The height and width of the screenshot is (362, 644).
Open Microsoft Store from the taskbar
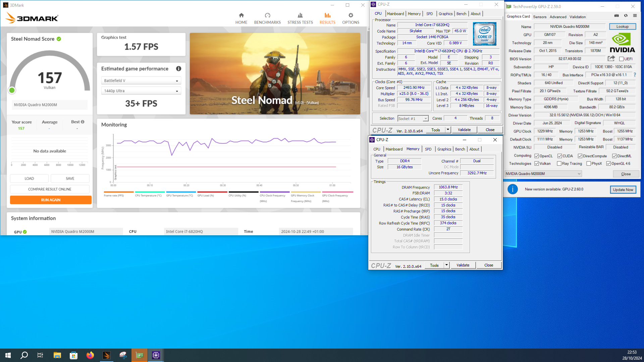point(74,355)
